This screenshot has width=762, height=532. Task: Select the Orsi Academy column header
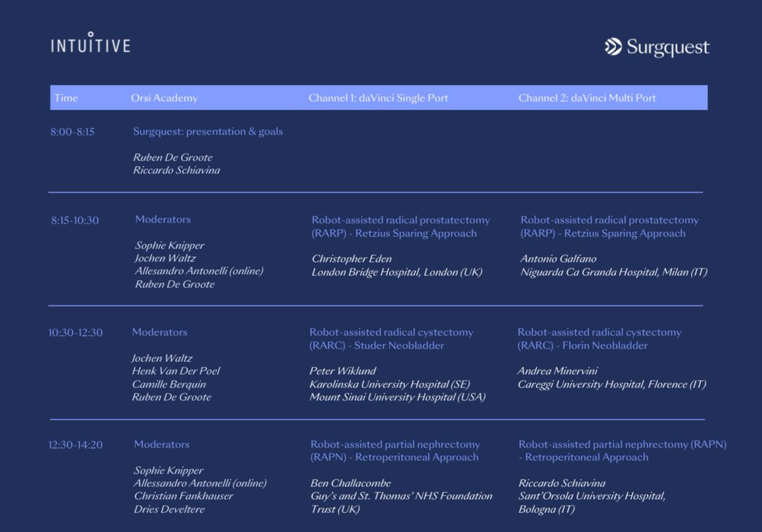pyautogui.click(x=164, y=98)
